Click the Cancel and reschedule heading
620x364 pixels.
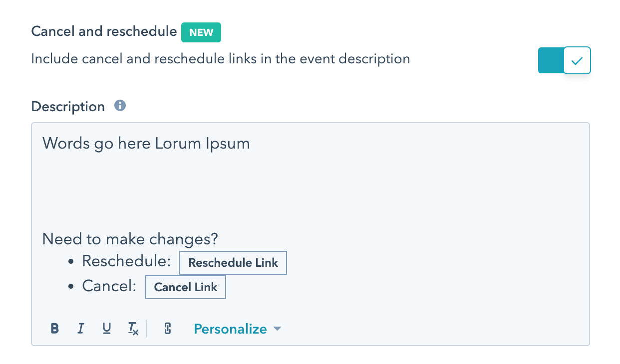[x=104, y=31]
